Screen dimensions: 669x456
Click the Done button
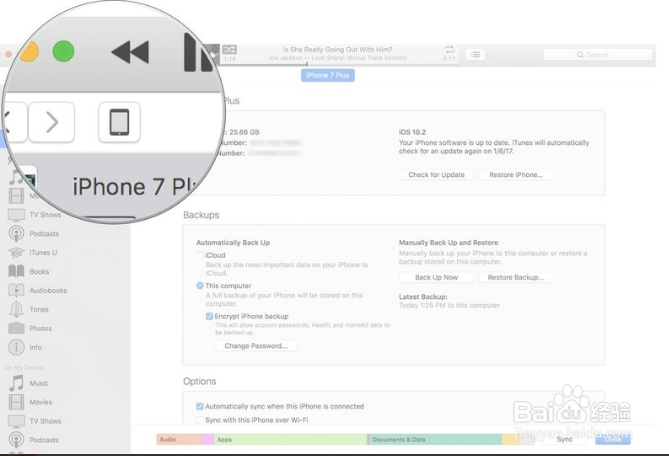[x=613, y=439]
